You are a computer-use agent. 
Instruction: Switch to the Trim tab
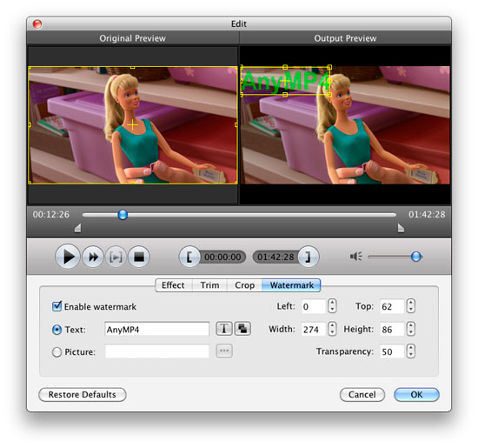point(209,285)
